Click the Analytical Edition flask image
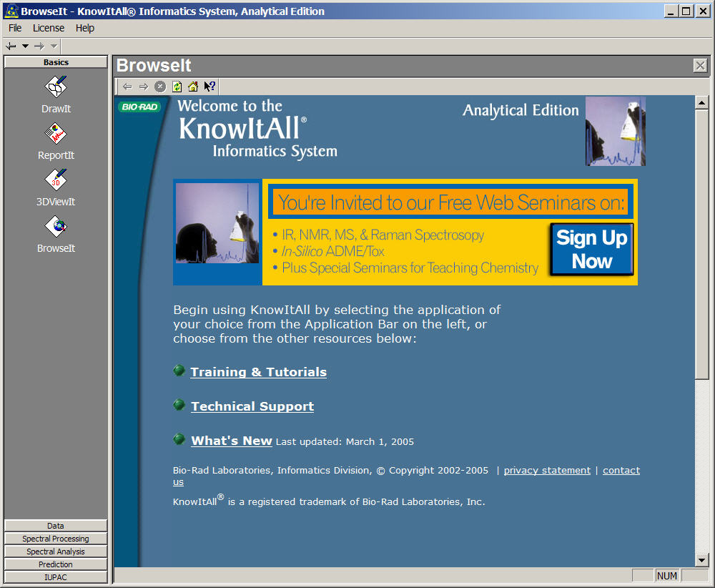The width and height of the screenshot is (715, 588). point(616,131)
